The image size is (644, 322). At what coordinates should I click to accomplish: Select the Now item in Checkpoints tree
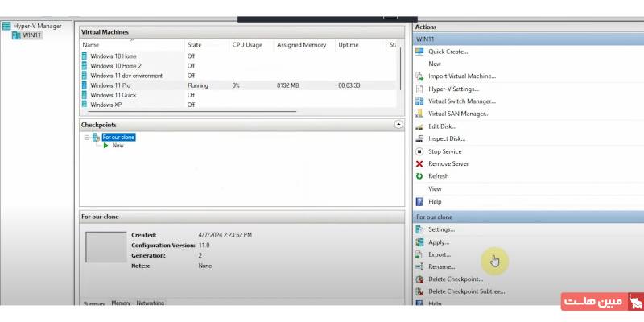[118, 146]
